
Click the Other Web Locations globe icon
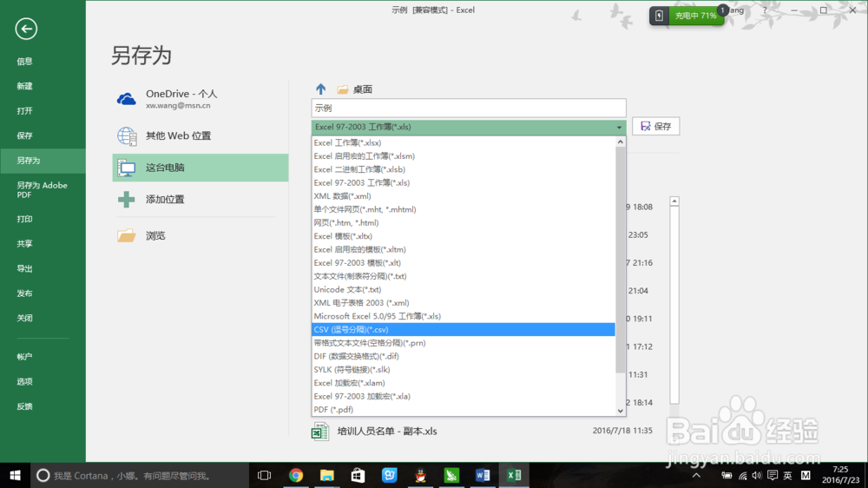click(x=126, y=136)
